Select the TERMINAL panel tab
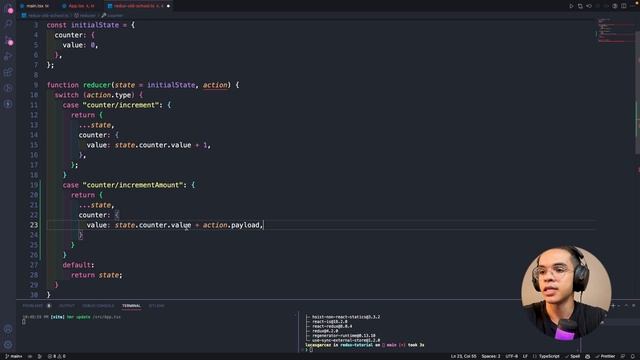 [131, 306]
